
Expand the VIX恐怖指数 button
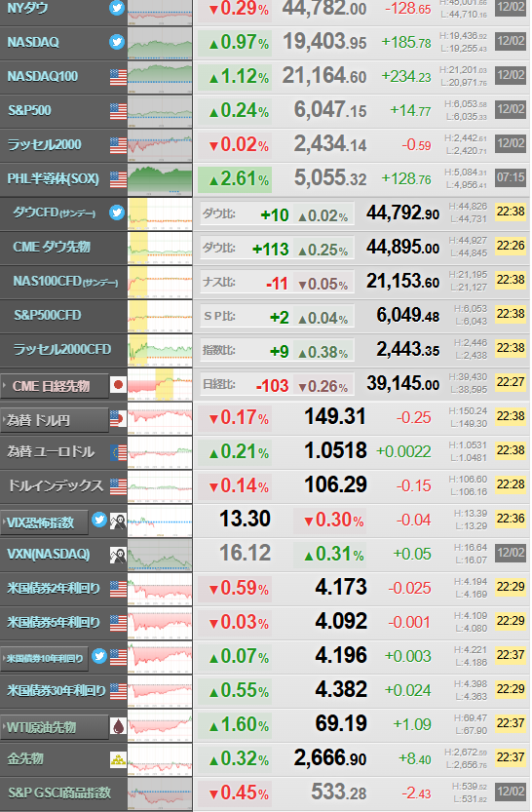click(x=44, y=522)
